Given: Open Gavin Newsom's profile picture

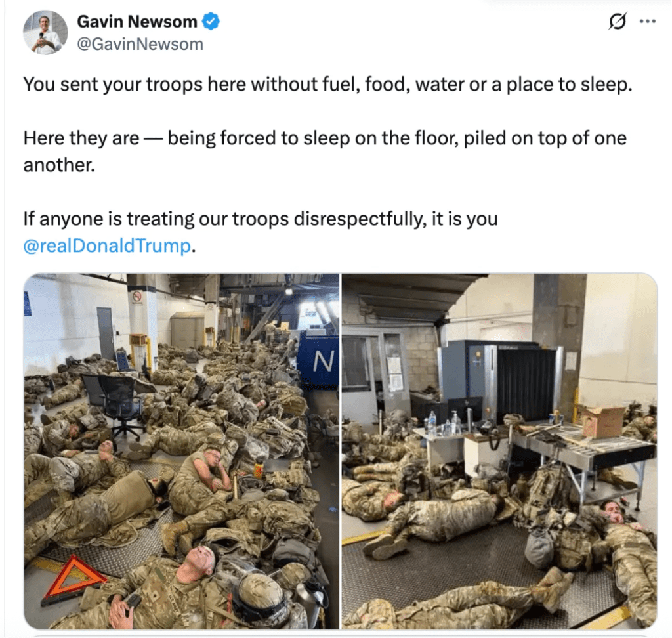Looking at the screenshot, I should [45, 33].
